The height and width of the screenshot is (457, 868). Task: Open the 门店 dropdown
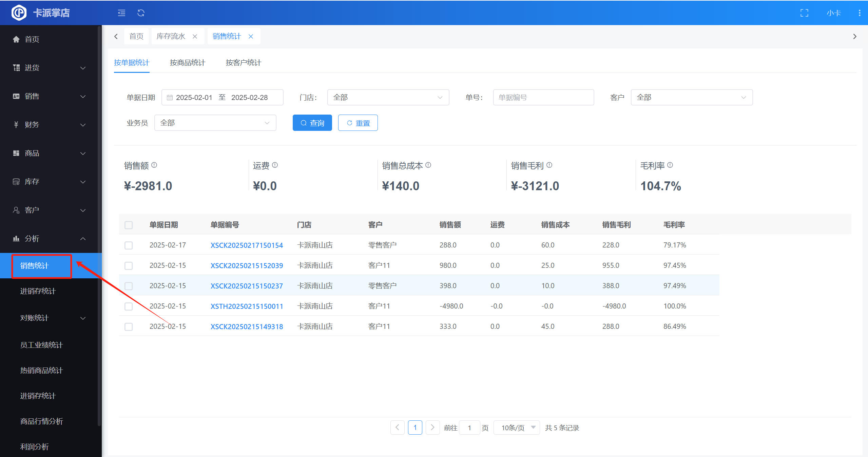point(388,97)
